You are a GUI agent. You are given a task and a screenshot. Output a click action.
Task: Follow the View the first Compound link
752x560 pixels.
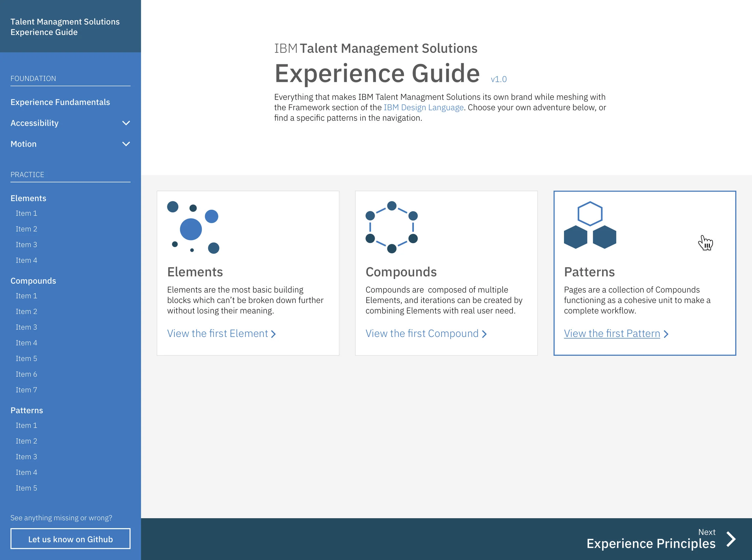pos(422,333)
